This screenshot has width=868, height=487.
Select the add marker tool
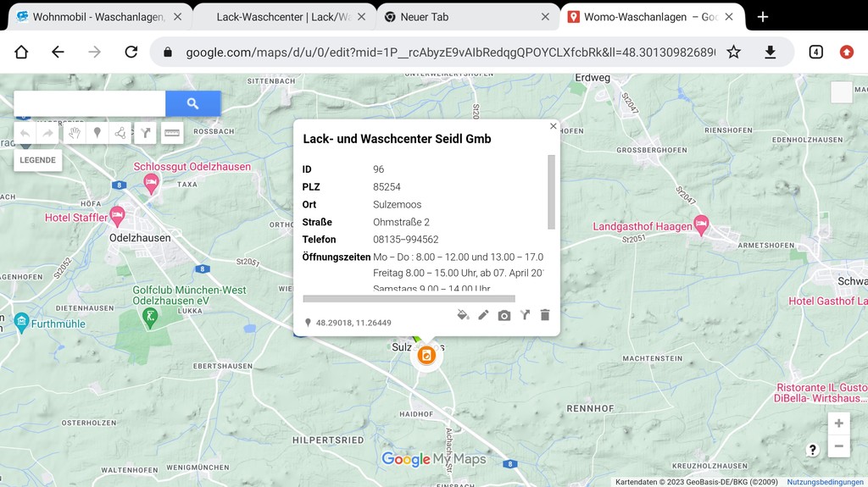click(97, 133)
